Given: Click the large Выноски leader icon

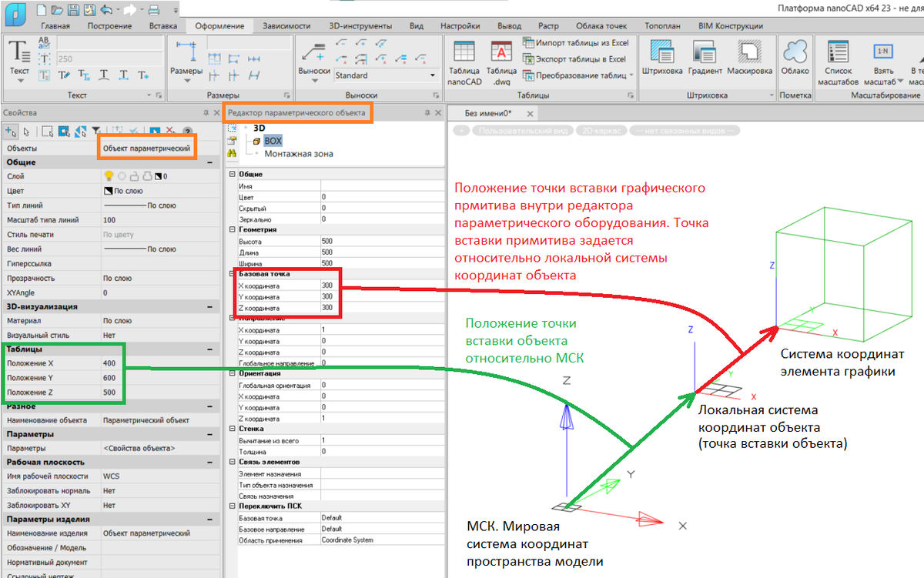Looking at the screenshot, I should 314,52.
